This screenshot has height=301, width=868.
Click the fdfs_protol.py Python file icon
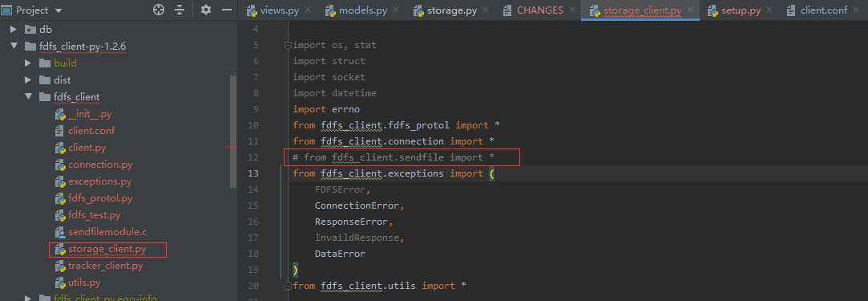(x=60, y=198)
